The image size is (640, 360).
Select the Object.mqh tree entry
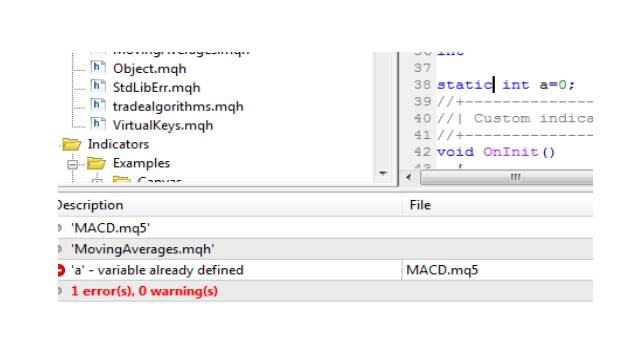click(x=149, y=69)
